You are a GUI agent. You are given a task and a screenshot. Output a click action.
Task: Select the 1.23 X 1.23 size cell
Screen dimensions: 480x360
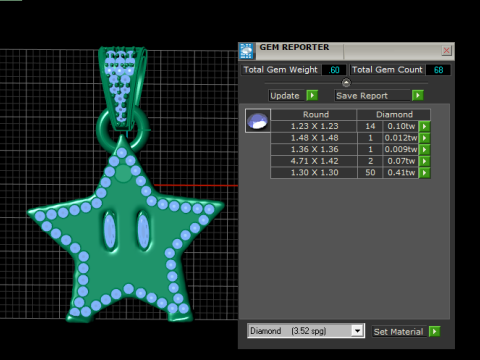pyautogui.click(x=314, y=126)
